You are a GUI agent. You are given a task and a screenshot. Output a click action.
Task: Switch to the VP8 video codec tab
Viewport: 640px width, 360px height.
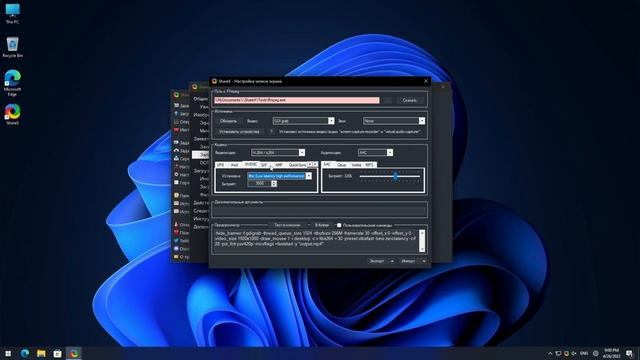tap(220, 164)
